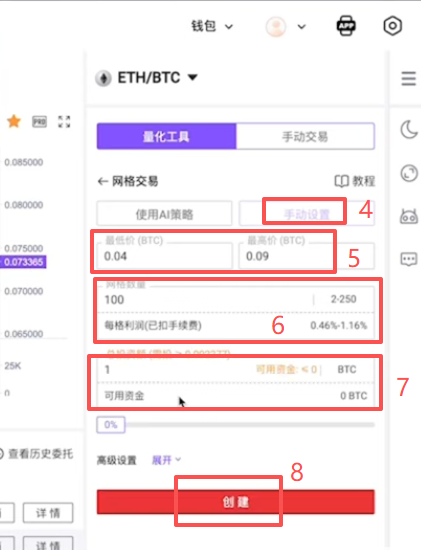Open the 教程 tutorial link
The width and height of the screenshot is (421, 550).
coord(354,181)
